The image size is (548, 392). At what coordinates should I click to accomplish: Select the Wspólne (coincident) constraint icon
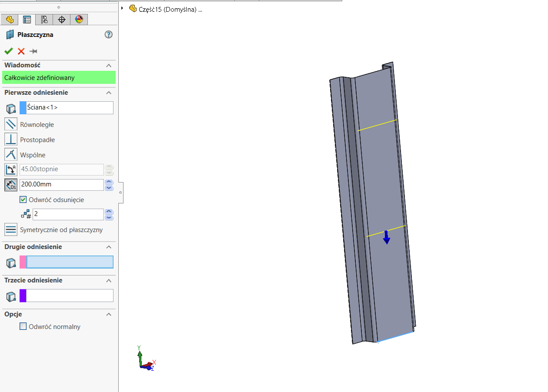point(11,155)
